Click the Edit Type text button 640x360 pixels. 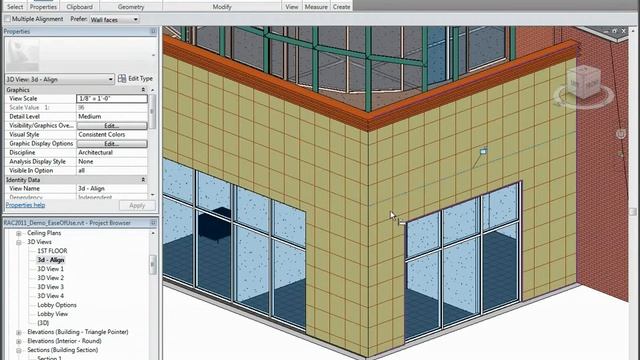point(140,78)
